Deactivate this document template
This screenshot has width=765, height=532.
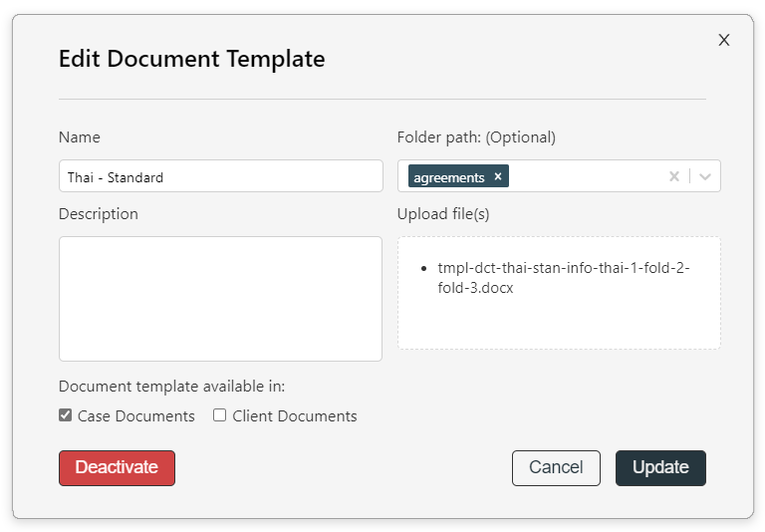coord(117,467)
